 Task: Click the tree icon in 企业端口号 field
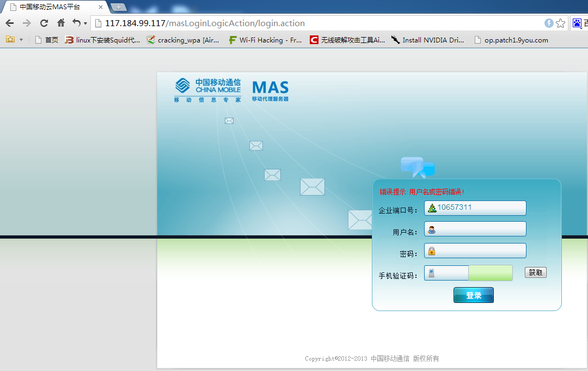432,208
